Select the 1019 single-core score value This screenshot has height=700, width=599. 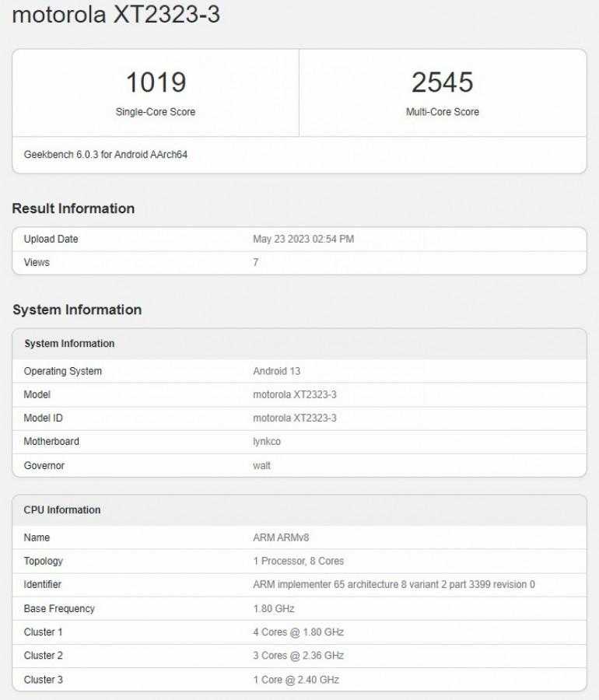(x=156, y=82)
